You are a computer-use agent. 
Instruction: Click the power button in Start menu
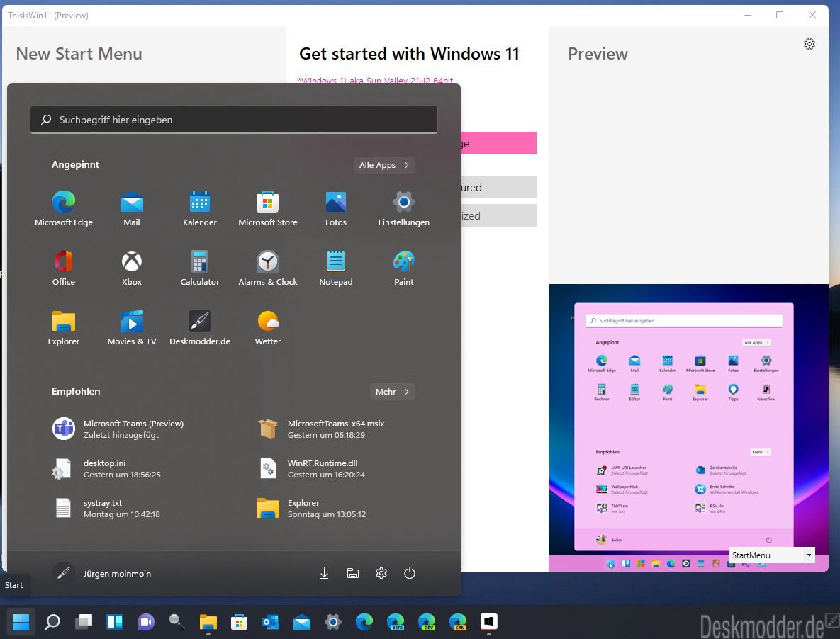(x=410, y=573)
